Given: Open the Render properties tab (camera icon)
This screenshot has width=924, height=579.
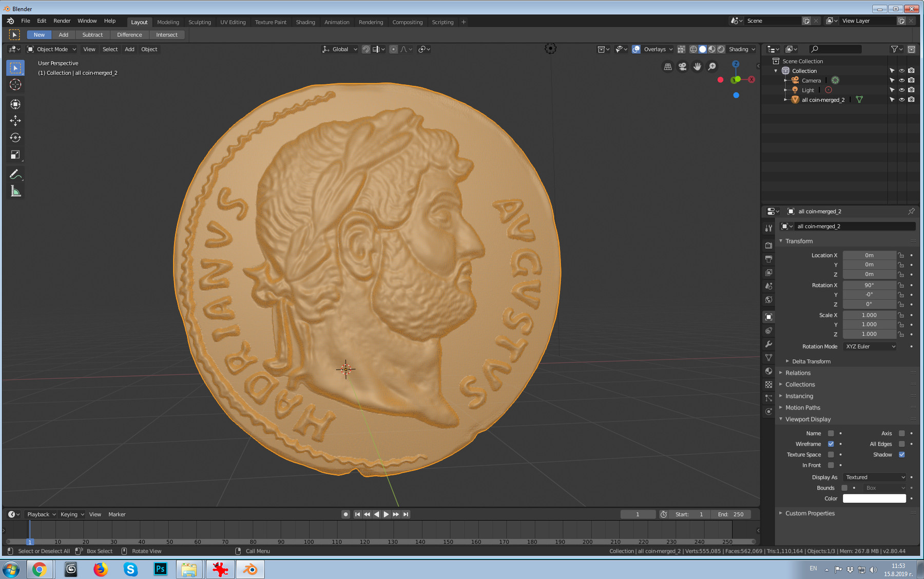Looking at the screenshot, I should (768, 246).
